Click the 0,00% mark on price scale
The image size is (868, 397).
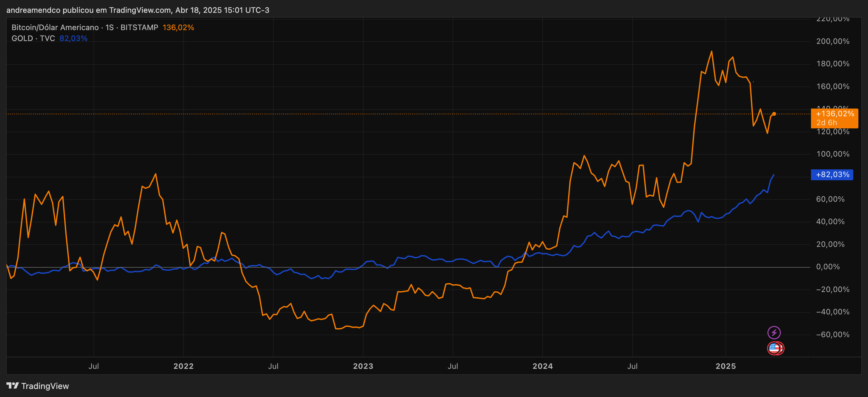click(828, 267)
